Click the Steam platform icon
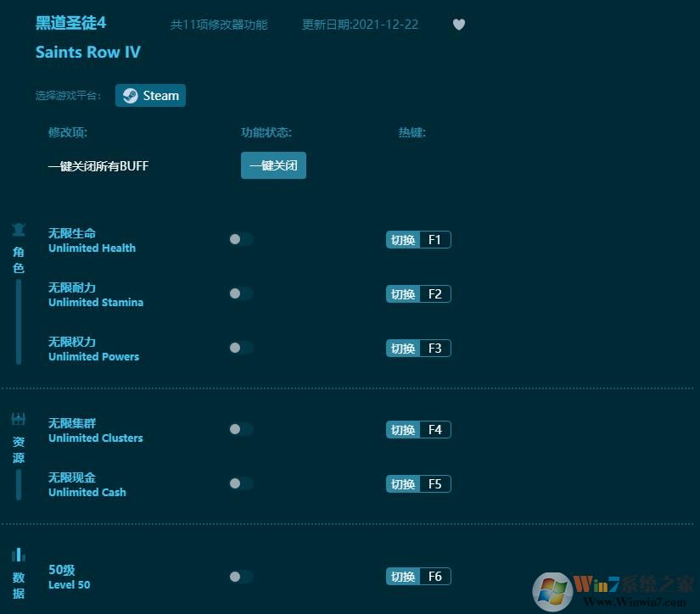Viewport: 700px width, 614px height. pyautogui.click(x=131, y=95)
